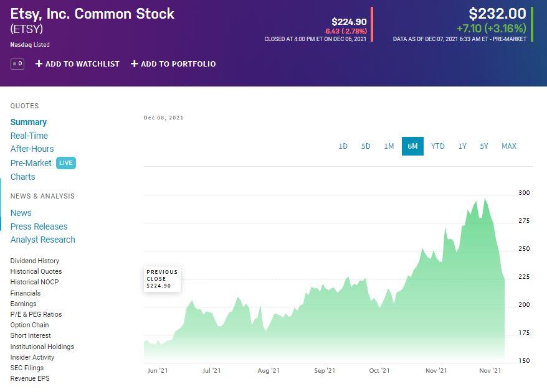Click the -6.43 (-2.78%) change value
Screen dimensions: 547x392
click(x=345, y=31)
